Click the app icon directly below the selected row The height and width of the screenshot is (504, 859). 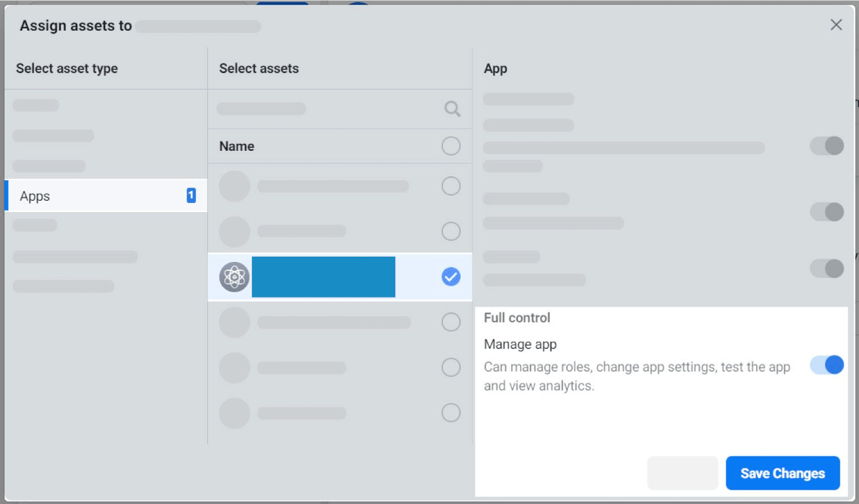pyautogui.click(x=234, y=322)
